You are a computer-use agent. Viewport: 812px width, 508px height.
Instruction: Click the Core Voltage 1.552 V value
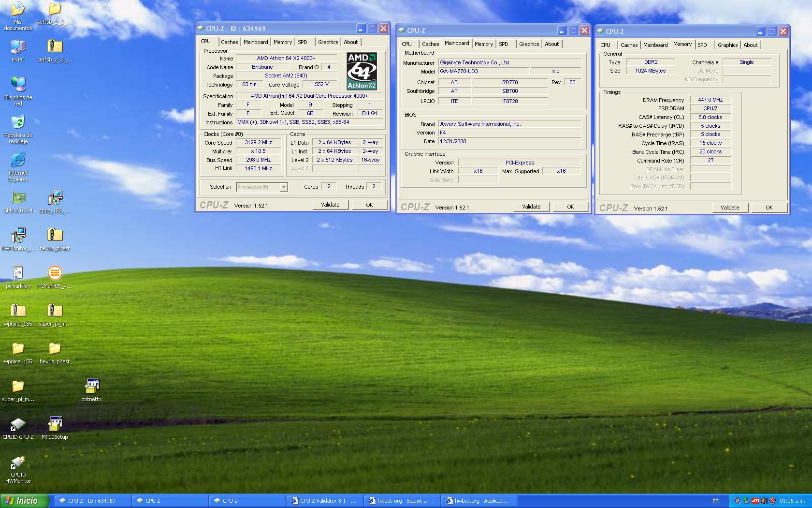[x=319, y=84]
